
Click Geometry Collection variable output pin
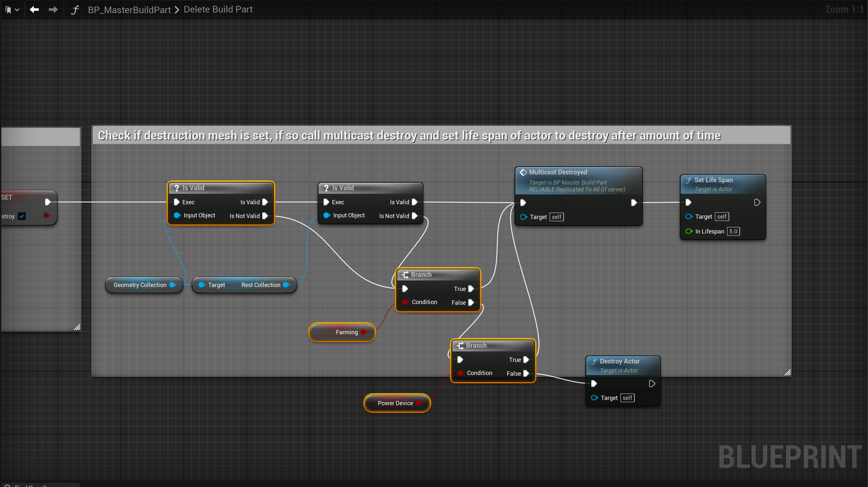pos(173,285)
